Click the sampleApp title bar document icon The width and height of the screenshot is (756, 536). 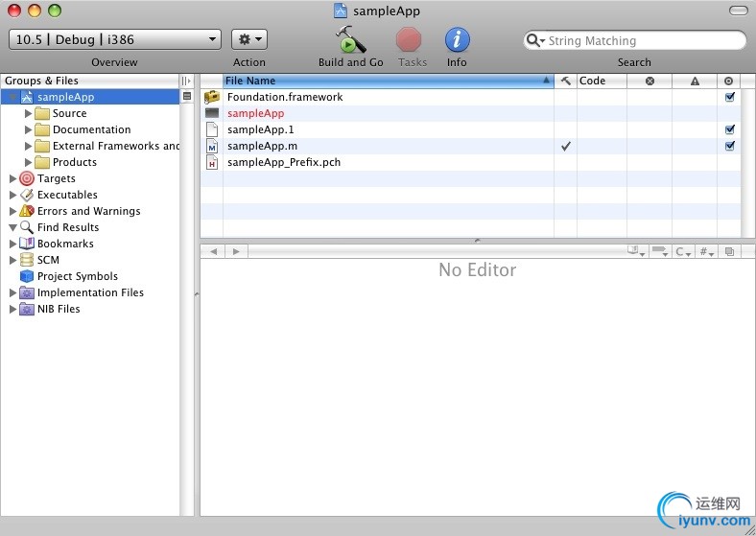341,11
